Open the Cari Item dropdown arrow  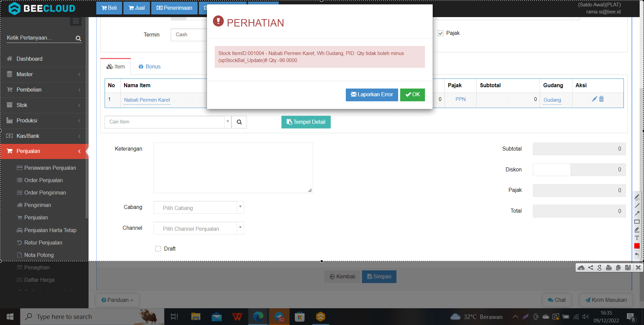228,122
